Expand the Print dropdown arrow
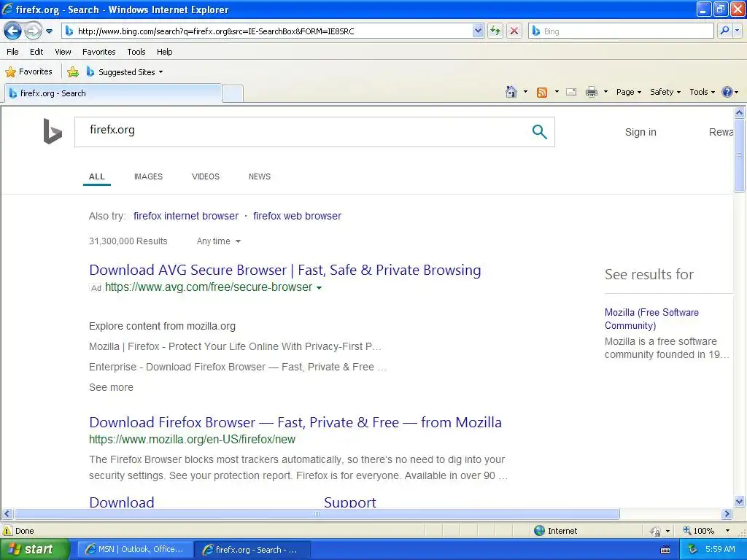This screenshot has width=747, height=560. [605, 92]
